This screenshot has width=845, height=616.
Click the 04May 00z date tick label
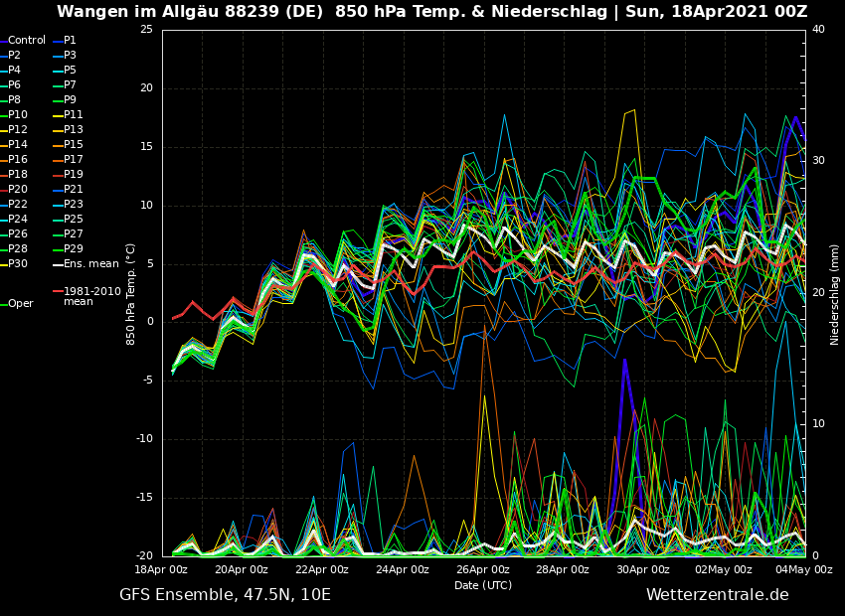[803, 570]
